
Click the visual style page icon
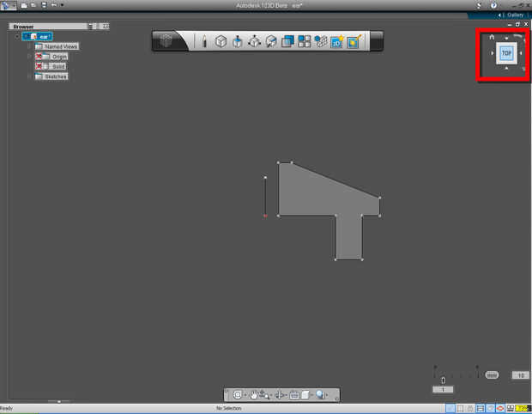305,394
